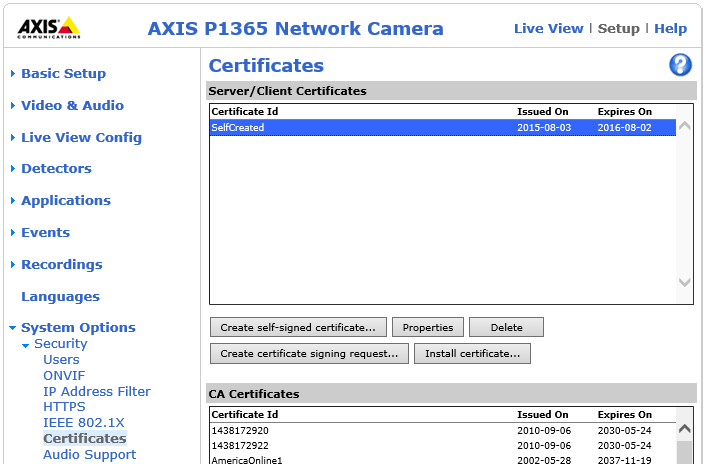Click the Install certificate button
The width and height of the screenshot is (710, 464).
[x=472, y=353]
